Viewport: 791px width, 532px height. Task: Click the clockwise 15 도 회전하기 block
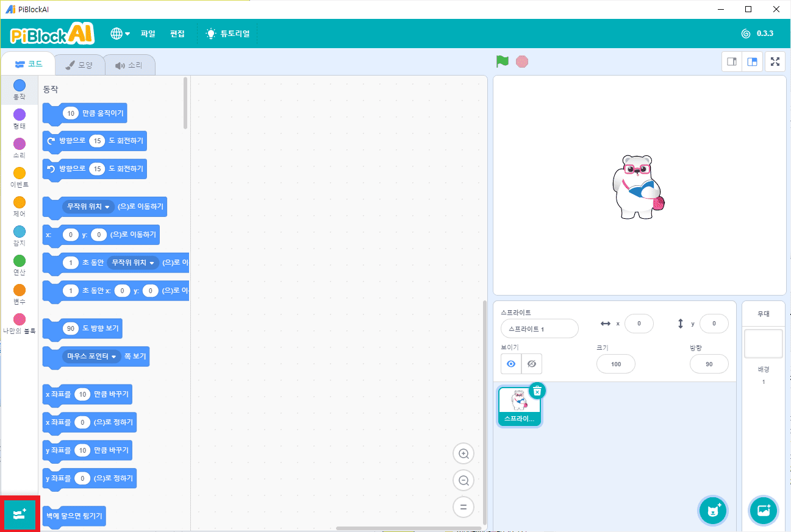(95, 141)
